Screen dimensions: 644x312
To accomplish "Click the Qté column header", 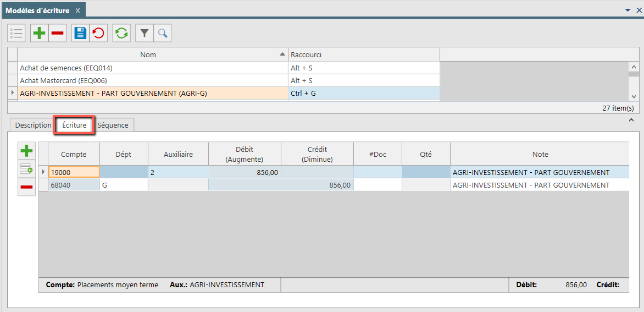I will click(426, 154).
